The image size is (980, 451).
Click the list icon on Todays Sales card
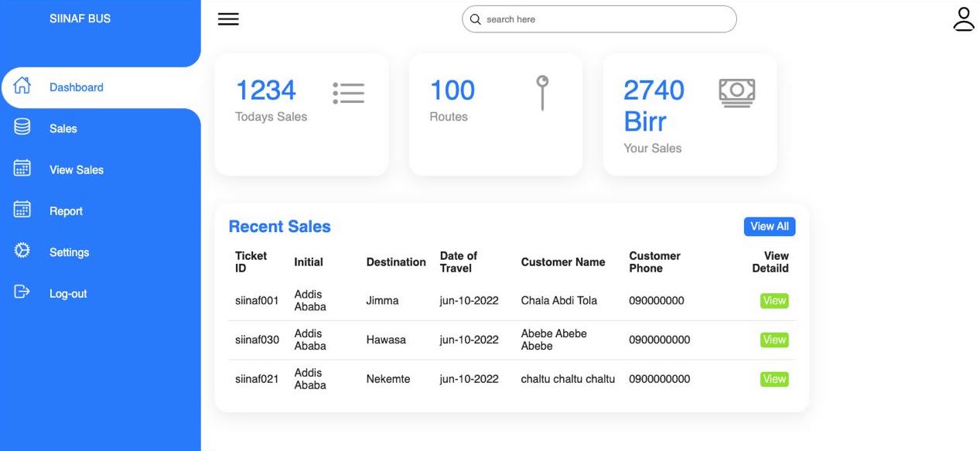(x=348, y=92)
